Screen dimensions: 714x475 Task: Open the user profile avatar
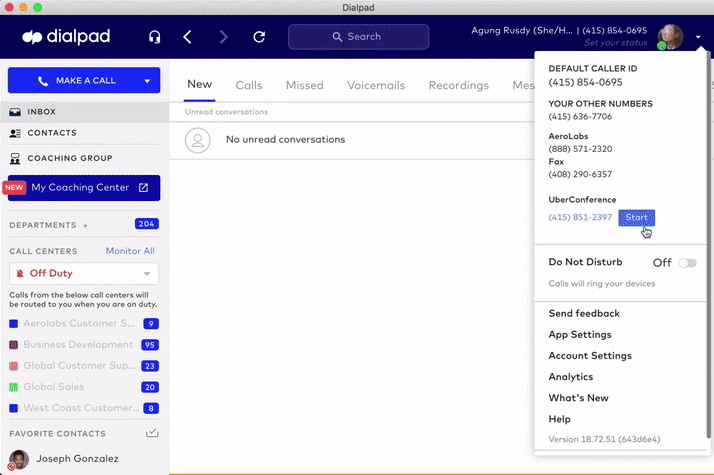pos(670,36)
